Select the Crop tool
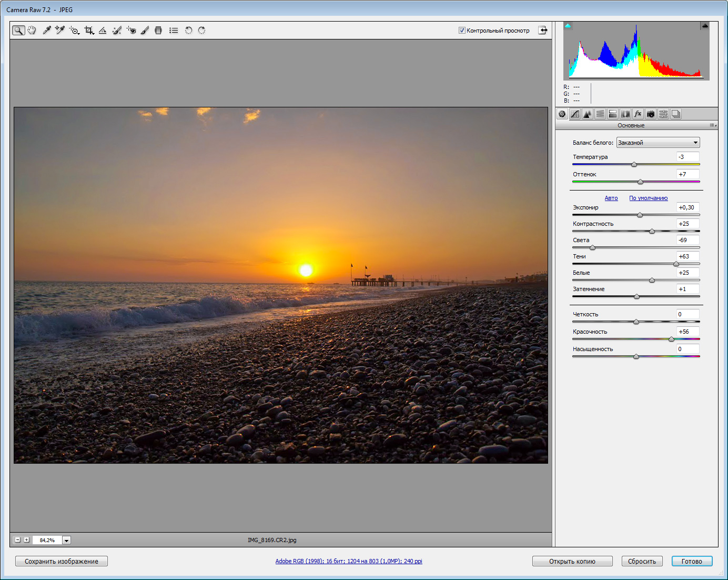 pos(89,31)
